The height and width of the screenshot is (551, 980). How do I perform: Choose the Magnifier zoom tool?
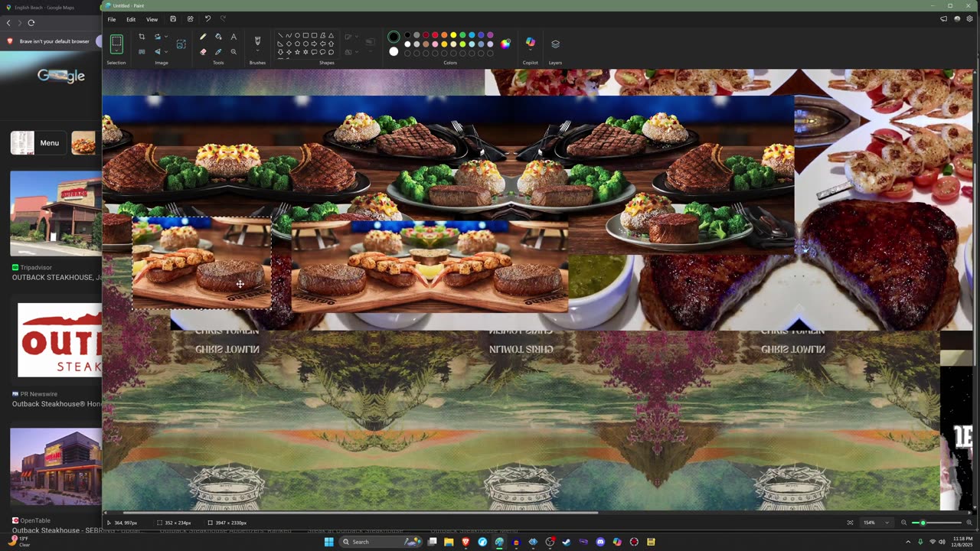(234, 52)
